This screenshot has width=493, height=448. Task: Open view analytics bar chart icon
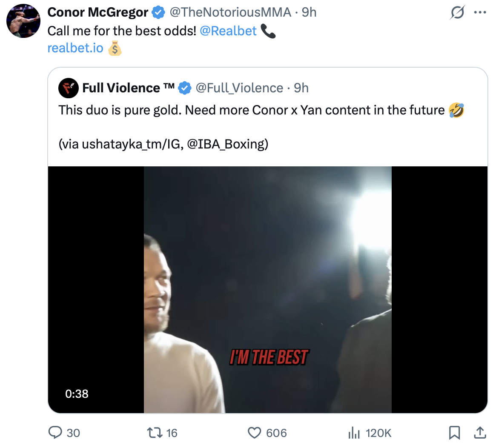(354, 433)
